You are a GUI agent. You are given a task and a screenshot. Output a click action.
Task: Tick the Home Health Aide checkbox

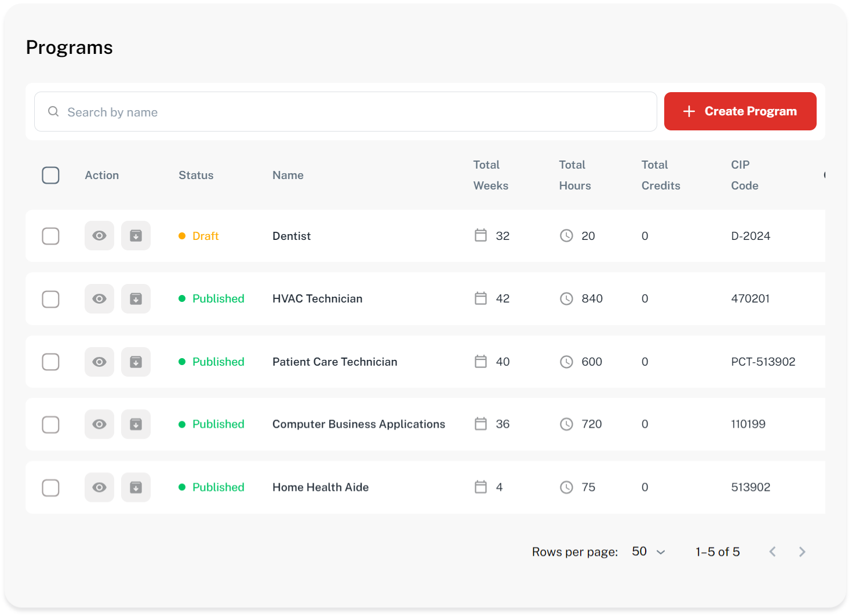[50, 487]
